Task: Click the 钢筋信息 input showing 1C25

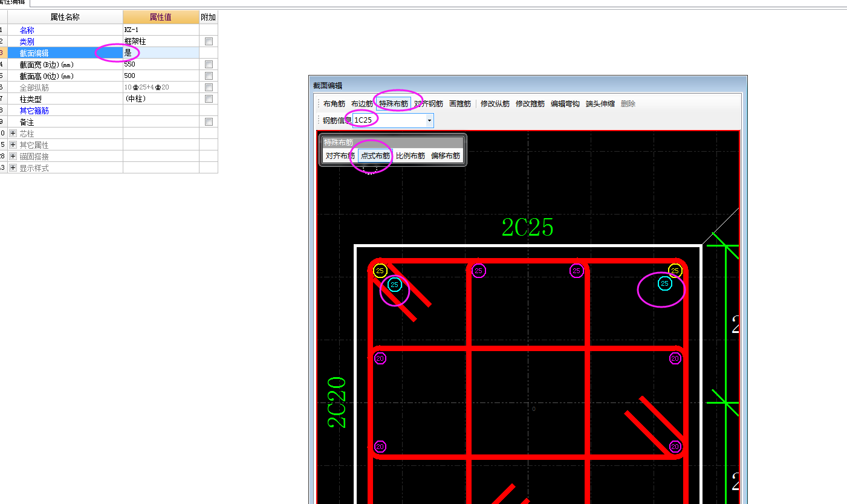Action: pos(389,120)
